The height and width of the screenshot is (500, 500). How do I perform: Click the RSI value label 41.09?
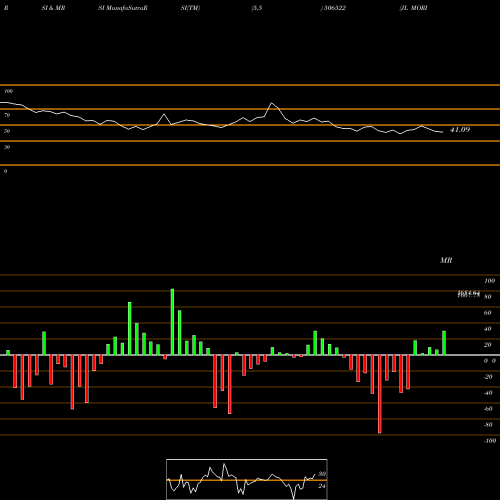(x=460, y=130)
